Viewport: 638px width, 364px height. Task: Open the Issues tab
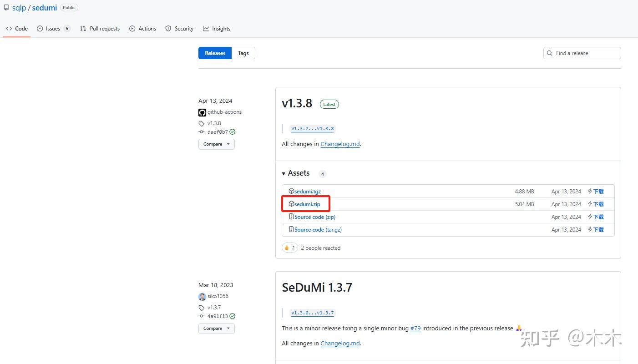coord(54,29)
